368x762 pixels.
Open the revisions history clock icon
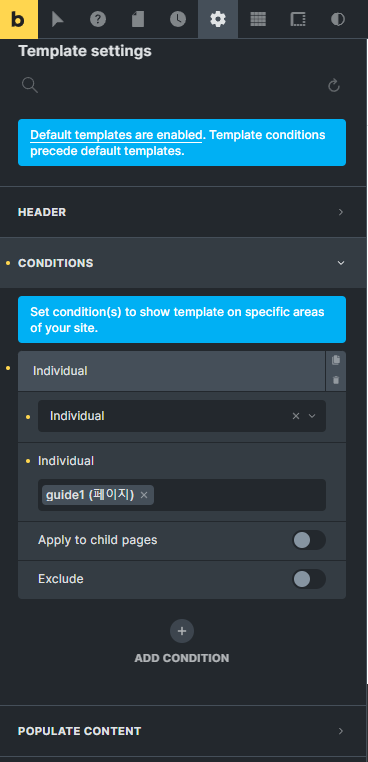tap(178, 19)
